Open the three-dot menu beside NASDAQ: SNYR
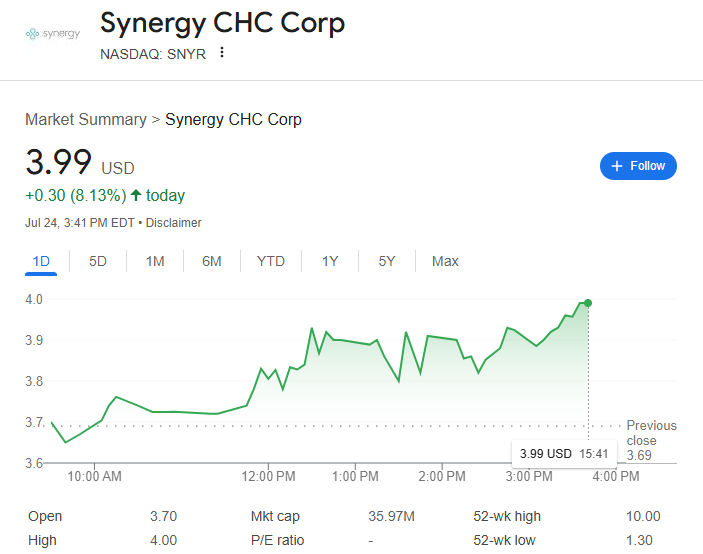Viewport: 703px width, 554px height. tap(221, 53)
